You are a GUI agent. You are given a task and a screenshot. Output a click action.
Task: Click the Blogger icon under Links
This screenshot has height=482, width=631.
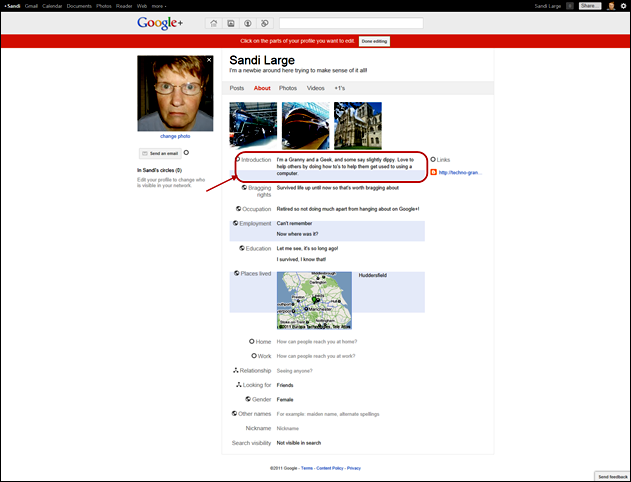pyautogui.click(x=433, y=172)
